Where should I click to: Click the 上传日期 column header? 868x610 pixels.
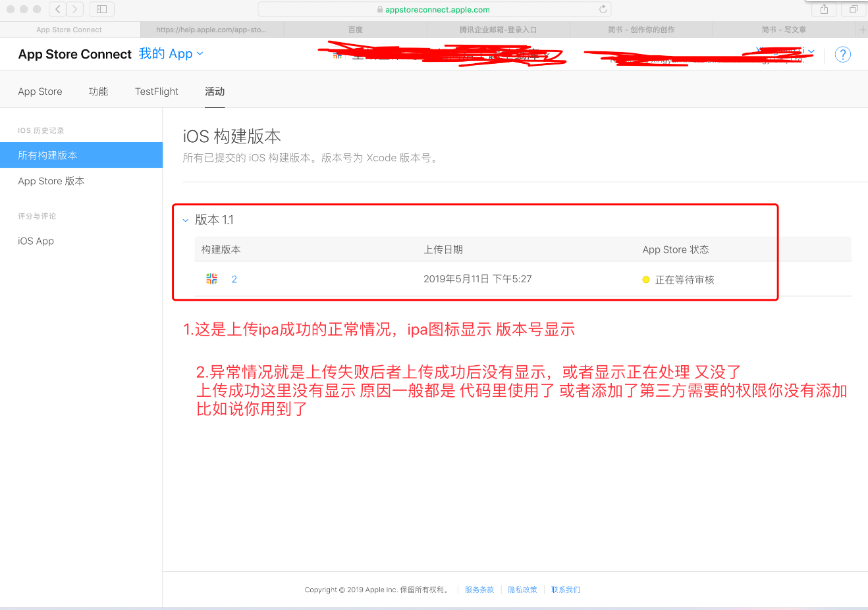443,249
